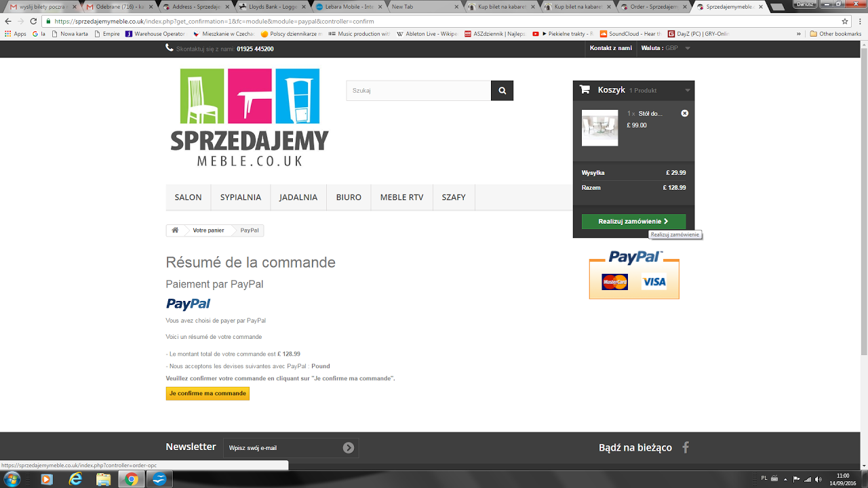Click the cart product thumbnail image
This screenshot has height=488, width=868.
[600, 127]
